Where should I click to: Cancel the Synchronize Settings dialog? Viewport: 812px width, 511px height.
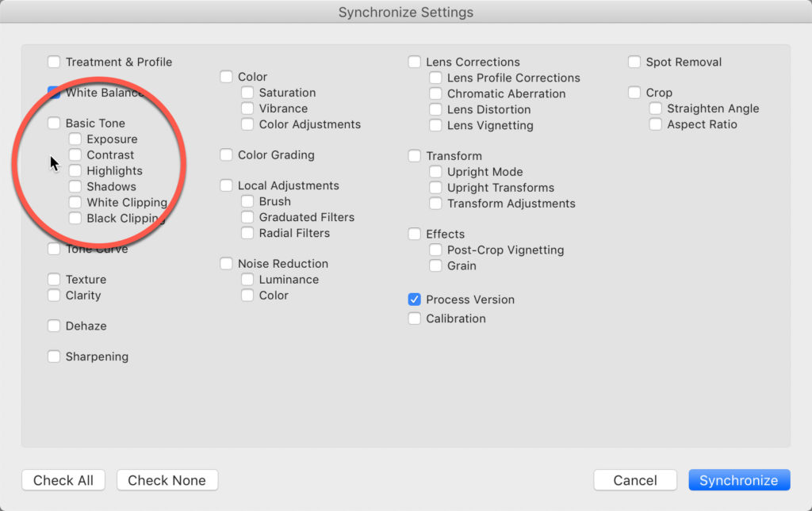635,480
